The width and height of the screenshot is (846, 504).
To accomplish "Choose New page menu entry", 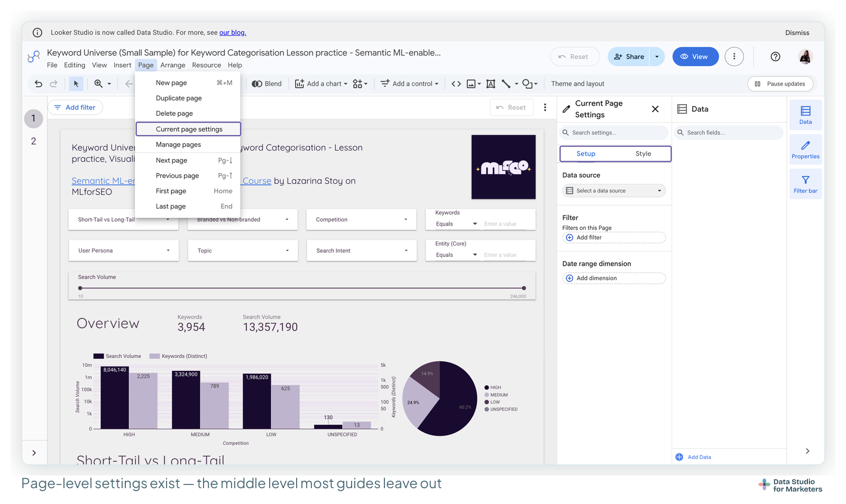I will 188,83.
